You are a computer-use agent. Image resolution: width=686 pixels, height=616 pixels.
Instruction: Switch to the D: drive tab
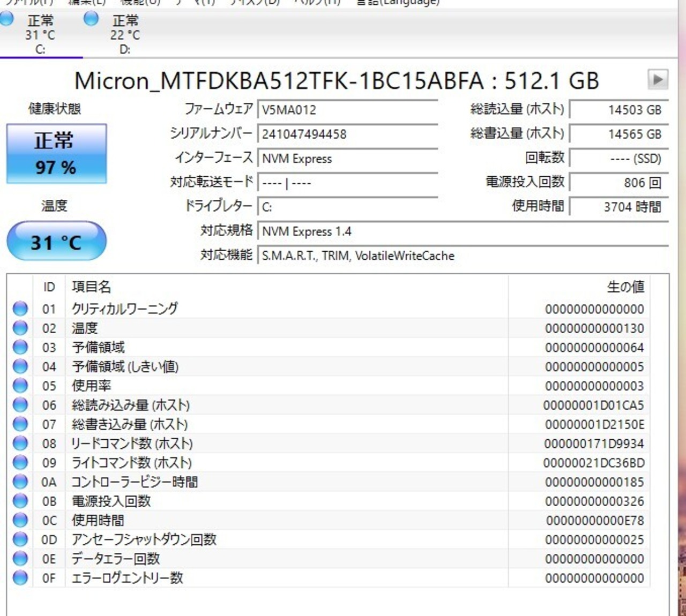[124, 33]
